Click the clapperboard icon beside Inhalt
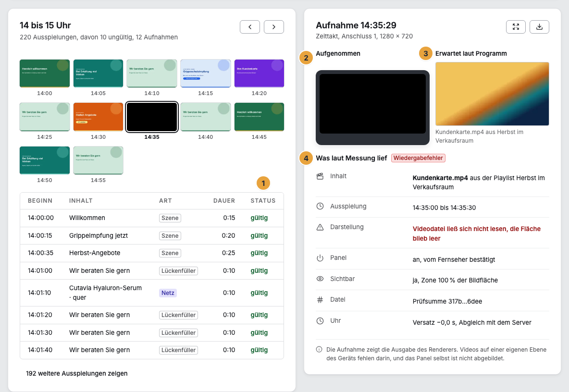This screenshot has width=569, height=392. point(320,176)
